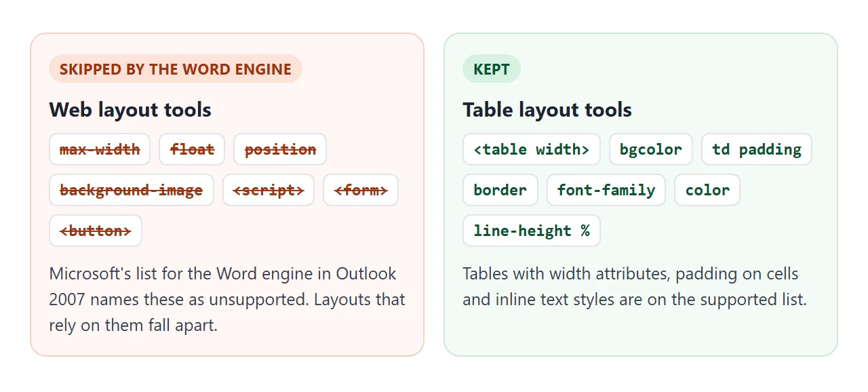Click the struck-through <script> chip

click(x=269, y=190)
